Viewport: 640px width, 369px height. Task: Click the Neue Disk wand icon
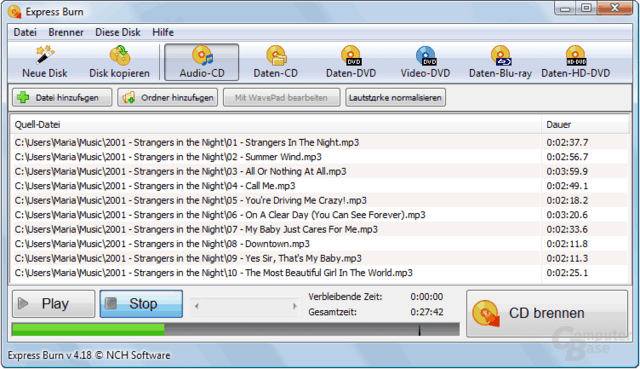45,55
